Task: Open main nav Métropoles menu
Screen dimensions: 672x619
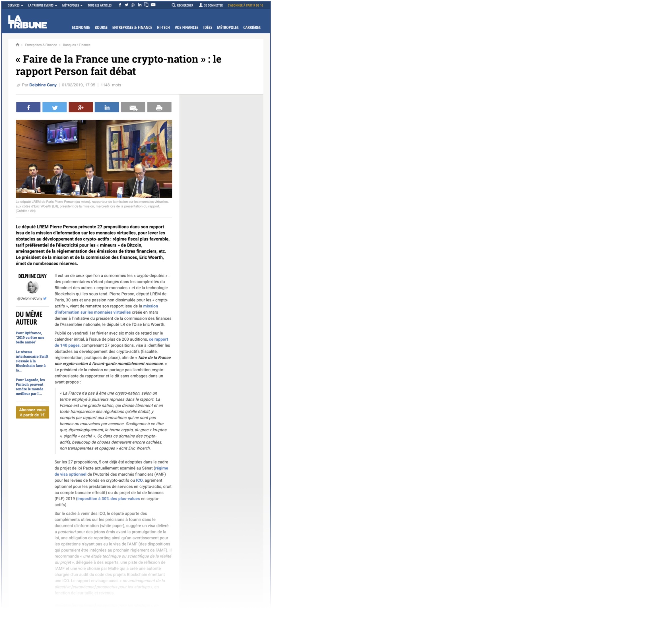Action: [x=228, y=28]
